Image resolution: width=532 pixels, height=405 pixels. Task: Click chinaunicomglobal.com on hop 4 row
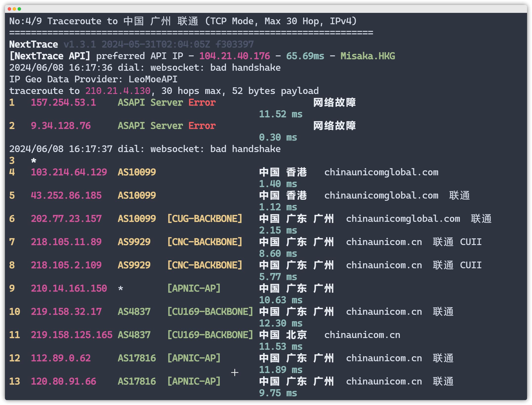(x=381, y=172)
